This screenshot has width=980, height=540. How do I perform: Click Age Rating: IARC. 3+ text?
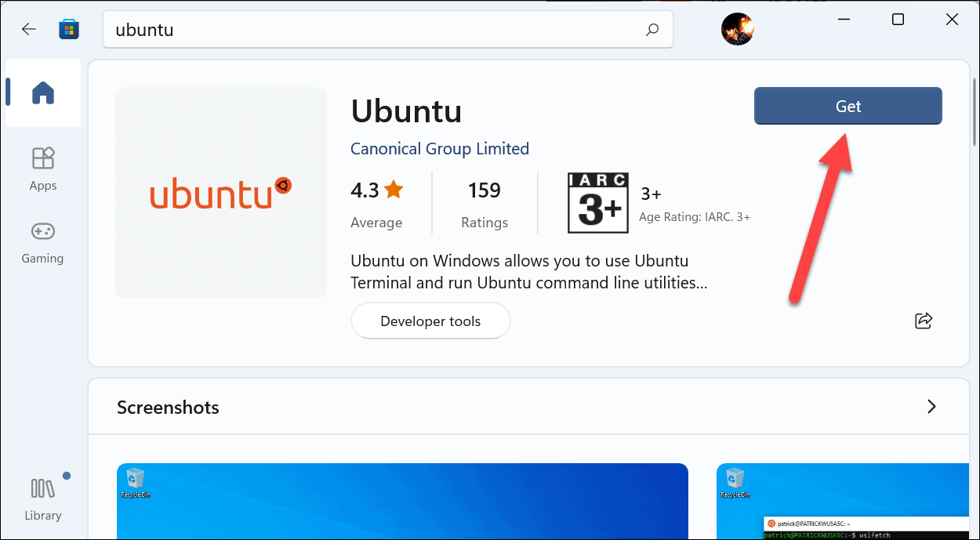click(695, 217)
